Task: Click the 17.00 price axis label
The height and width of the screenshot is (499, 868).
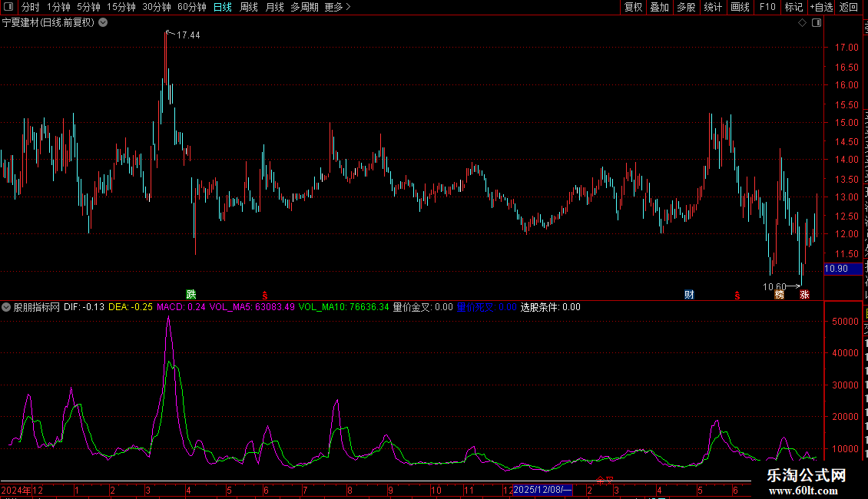Action: point(846,48)
